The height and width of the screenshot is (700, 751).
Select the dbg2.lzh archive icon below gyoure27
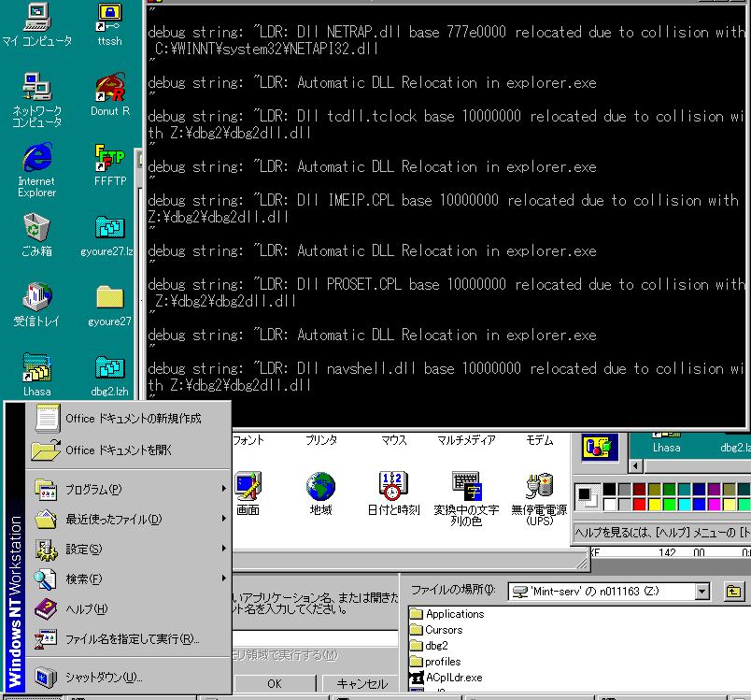109,375
